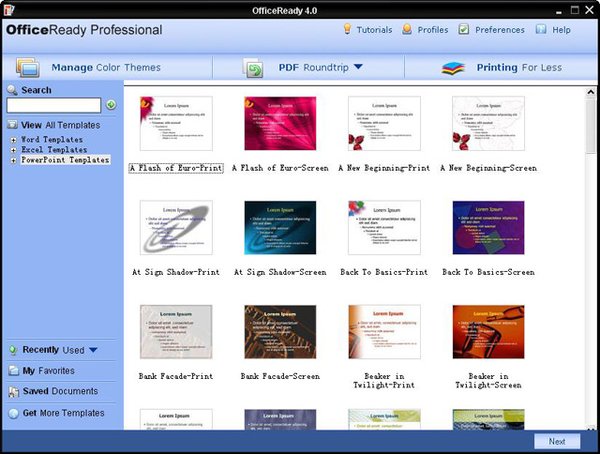
Task: Select Back To Basics-Screen thumbnail
Action: click(x=488, y=227)
